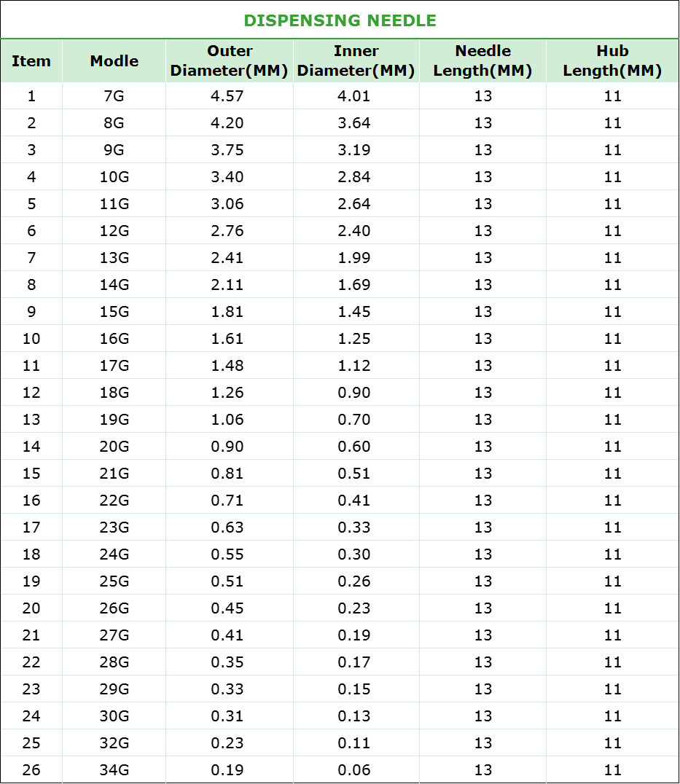Screen dimensions: 680x784
Task: Select the Needle Length(MM) header
Action: (x=482, y=61)
